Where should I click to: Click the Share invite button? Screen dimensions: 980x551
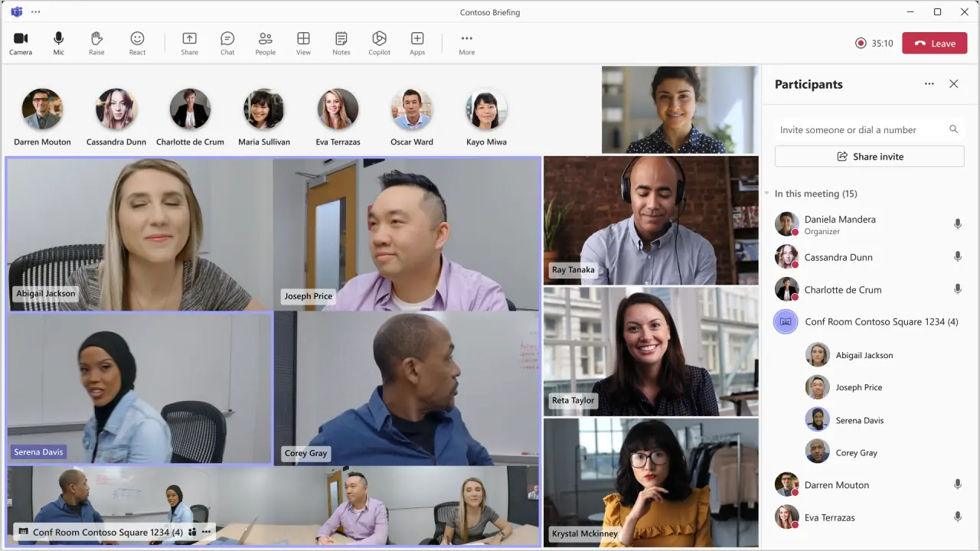tap(869, 156)
